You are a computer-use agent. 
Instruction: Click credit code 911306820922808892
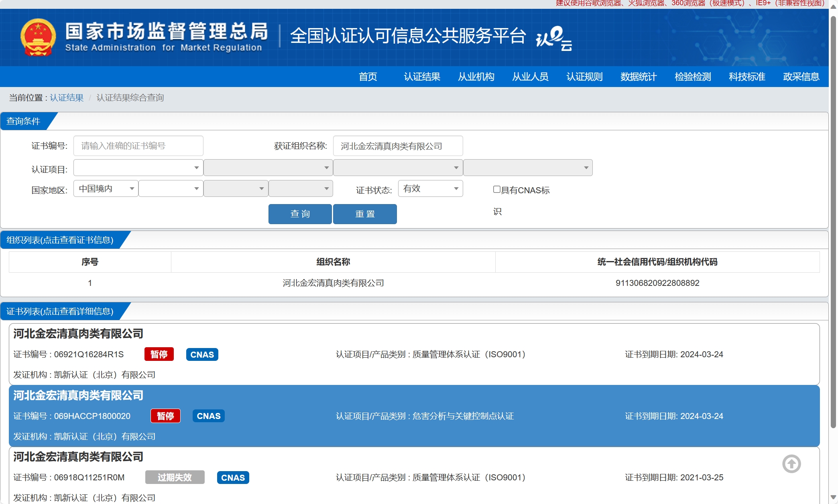coord(657,283)
